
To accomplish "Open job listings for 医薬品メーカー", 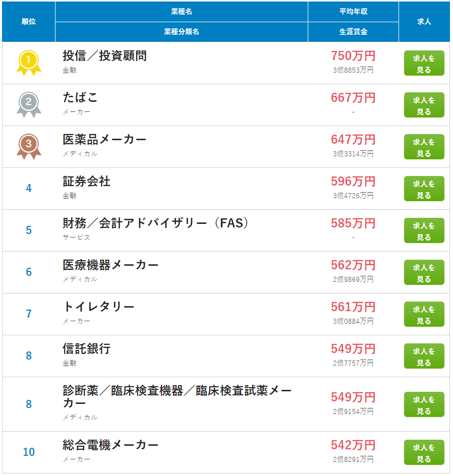I will point(424,147).
